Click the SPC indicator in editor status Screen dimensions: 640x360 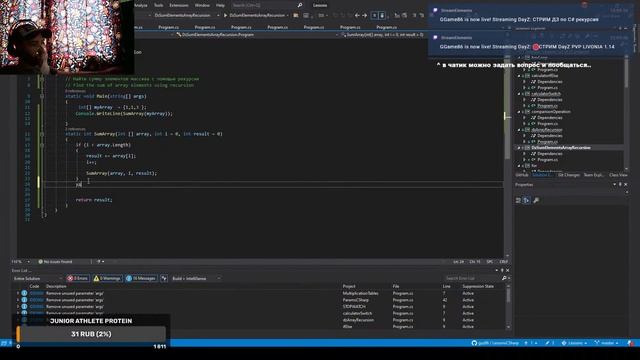point(490,262)
